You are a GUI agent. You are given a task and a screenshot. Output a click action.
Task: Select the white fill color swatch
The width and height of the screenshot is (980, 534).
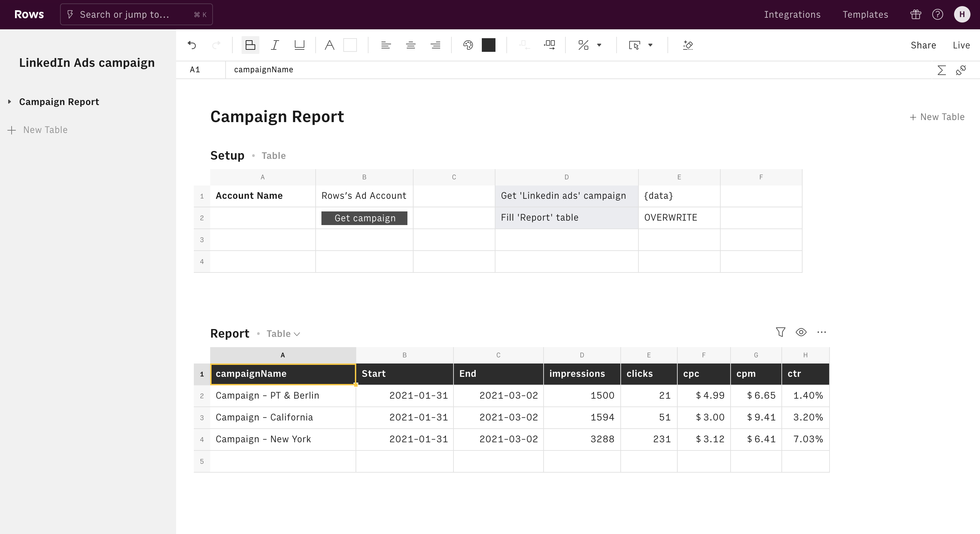tap(350, 45)
